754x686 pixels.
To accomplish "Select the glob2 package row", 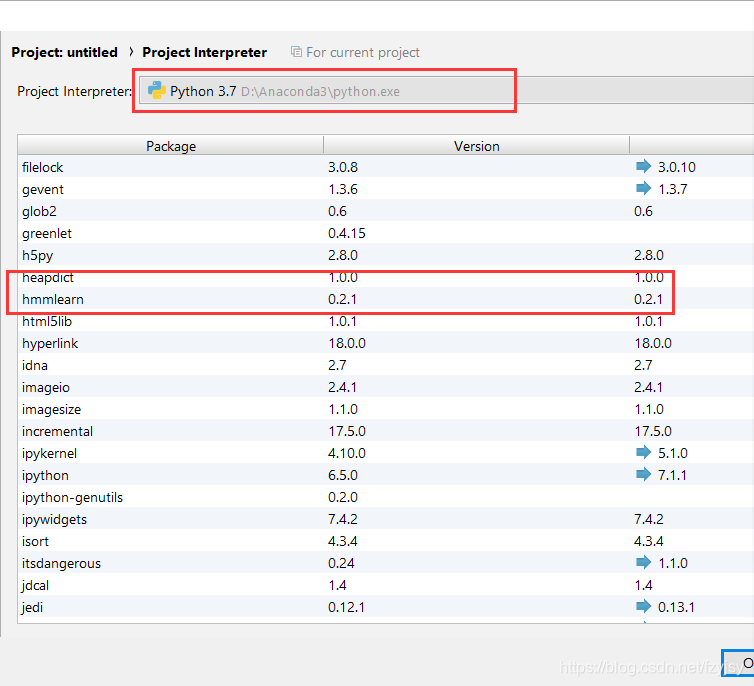I will (x=386, y=211).
